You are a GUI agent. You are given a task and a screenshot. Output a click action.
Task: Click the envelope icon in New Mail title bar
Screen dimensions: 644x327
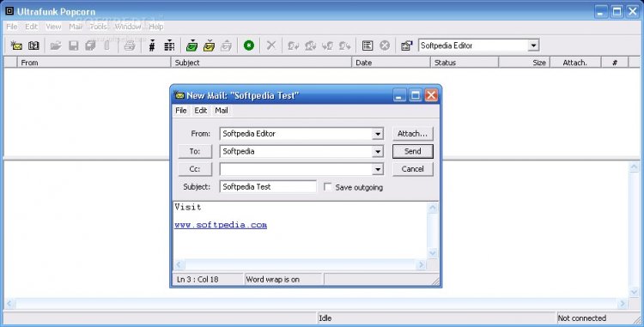[179, 95]
